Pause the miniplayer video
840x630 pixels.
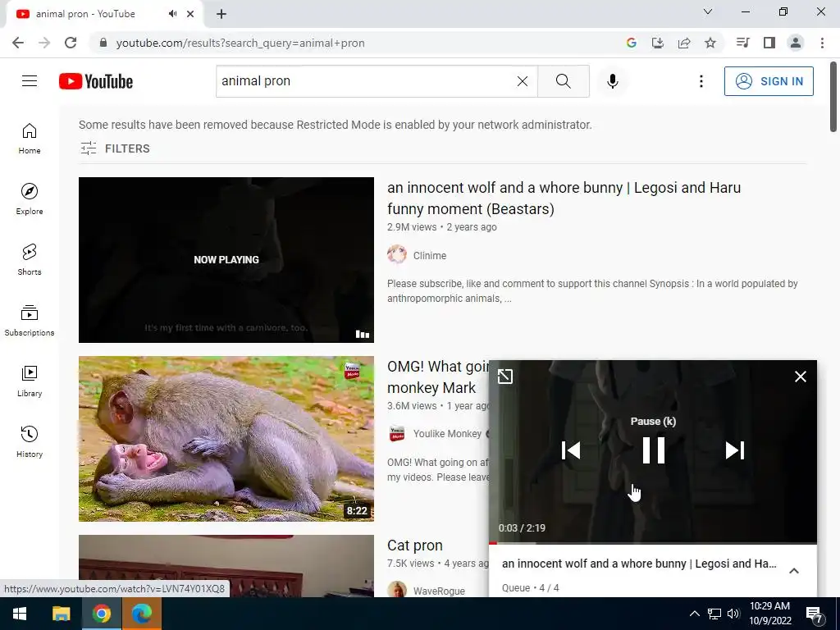point(654,450)
